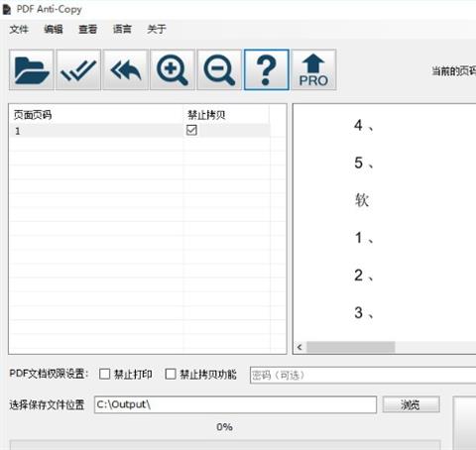The height and width of the screenshot is (450, 476).
Task: Uncheck 禁止拷贝 checkbox for page 1
Action: (191, 130)
